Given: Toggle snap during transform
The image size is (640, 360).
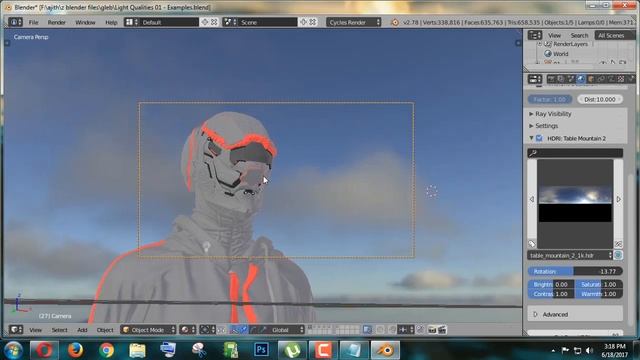Looking at the screenshot, I should point(392,329).
